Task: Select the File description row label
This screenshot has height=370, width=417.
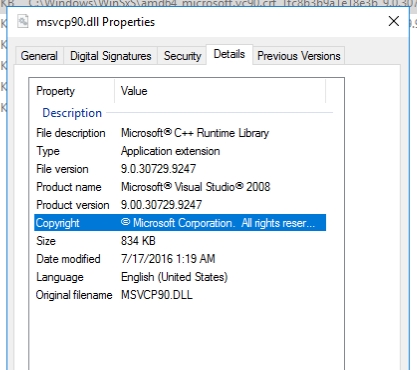Action: [x=71, y=133]
